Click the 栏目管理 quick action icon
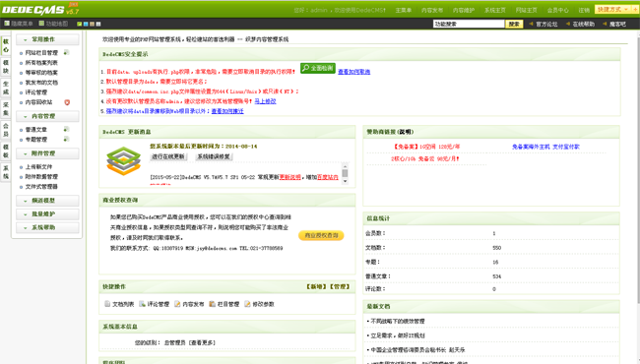The height and width of the screenshot is (364, 640). coord(213,304)
